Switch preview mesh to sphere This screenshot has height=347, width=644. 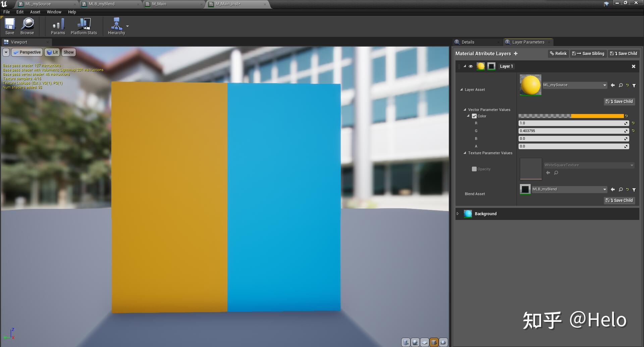tap(415, 342)
